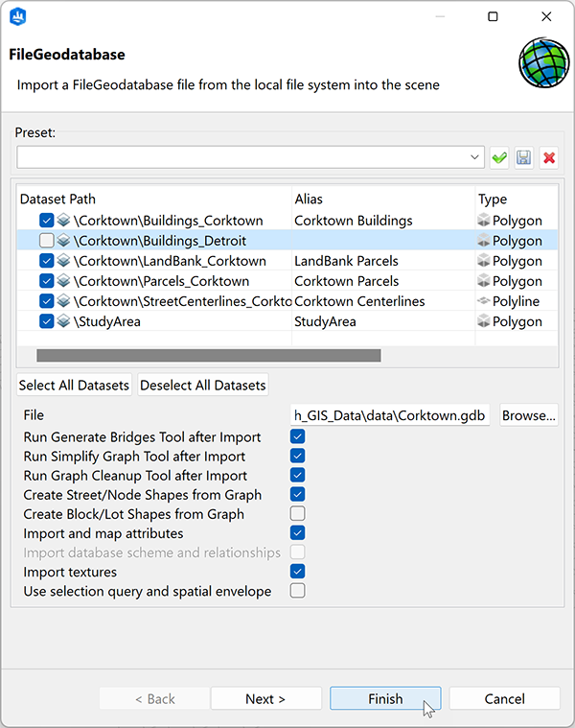The height and width of the screenshot is (728, 575).
Task: Click the Corktown Buildings alias cell
Action: coord(354,220)
